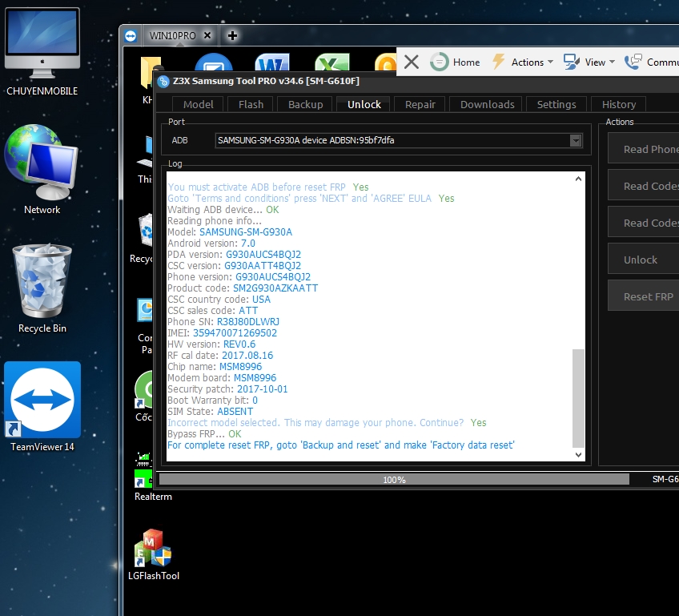Open CHUYENMOBILE computer desktop icon

point(42,52)
